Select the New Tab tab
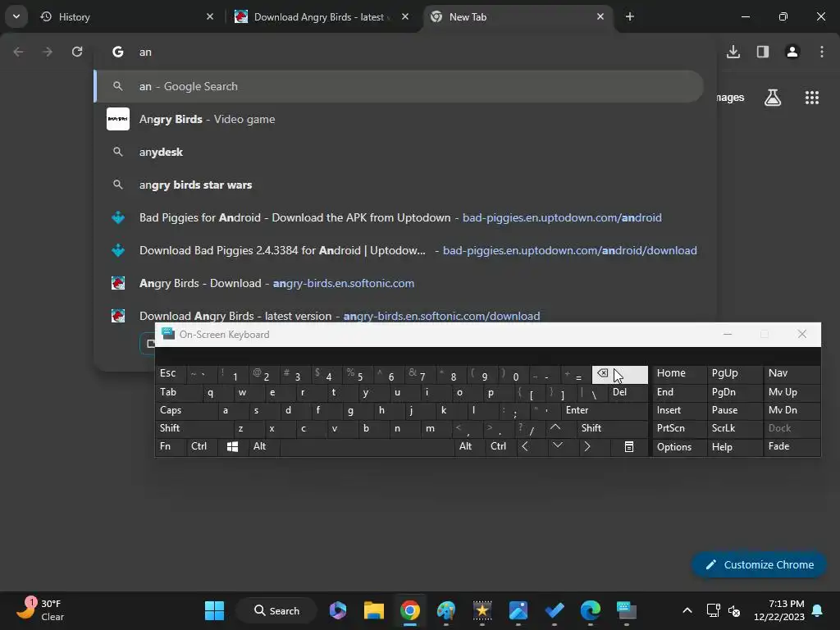Screen dimensions: 840x630 pos(519,16)
